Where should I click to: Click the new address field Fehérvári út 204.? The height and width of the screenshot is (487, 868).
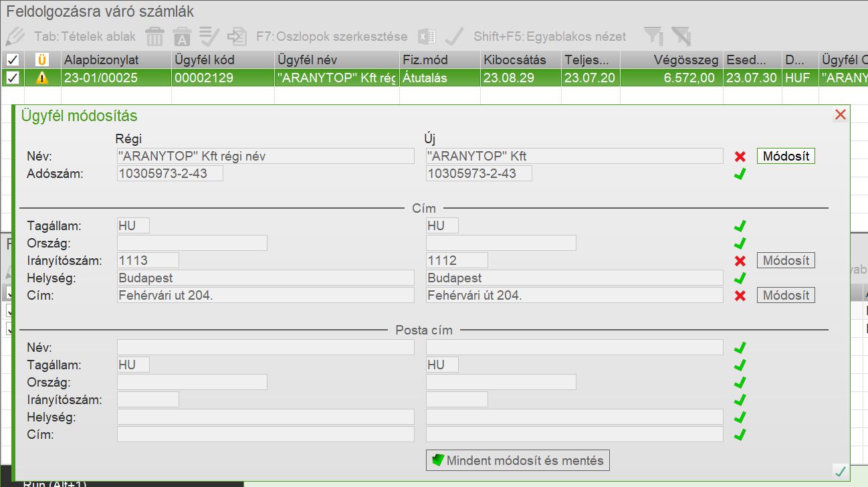574,295
